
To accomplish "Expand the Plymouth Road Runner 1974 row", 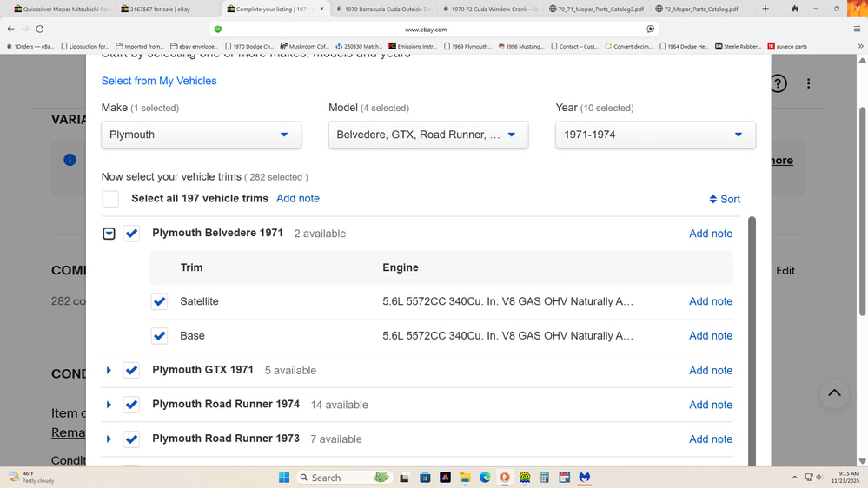I will click(109, 405).
